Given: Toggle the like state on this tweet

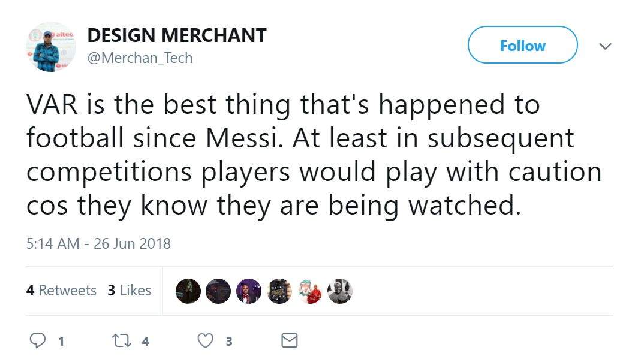Looking at the screenshot, I should (x=205, y=340).
